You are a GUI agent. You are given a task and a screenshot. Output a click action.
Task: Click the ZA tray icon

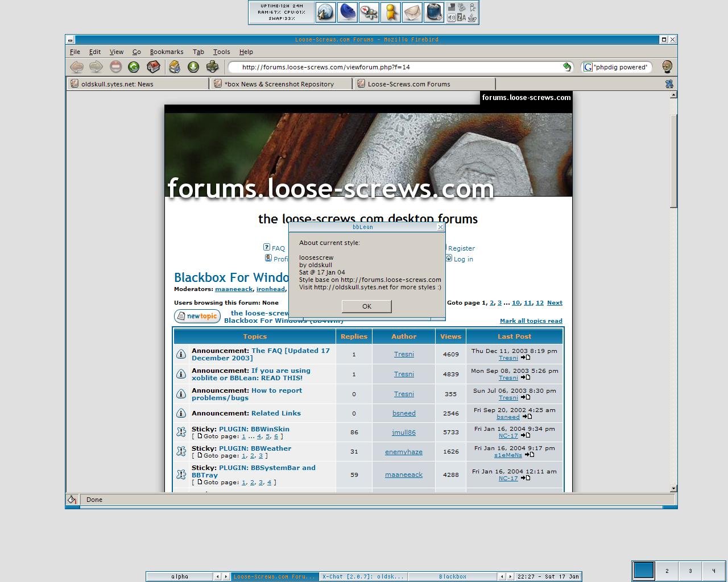[462, 18]
